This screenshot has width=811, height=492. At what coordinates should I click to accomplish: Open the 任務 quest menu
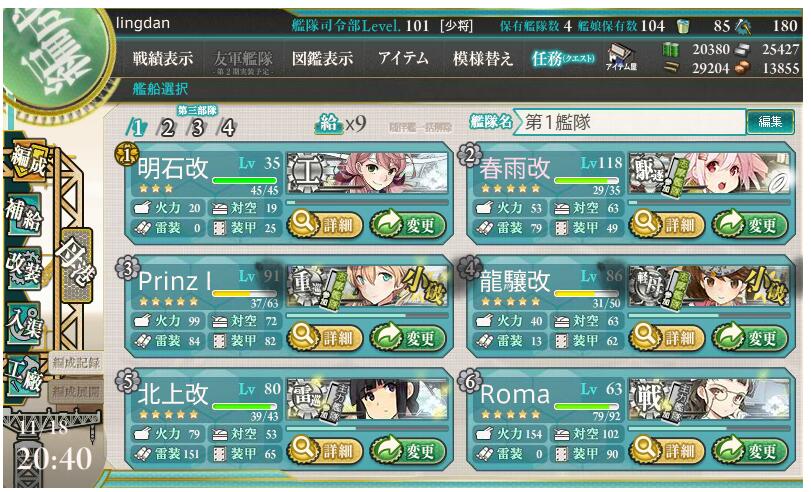pyautogui.click(x=563, y=58)
